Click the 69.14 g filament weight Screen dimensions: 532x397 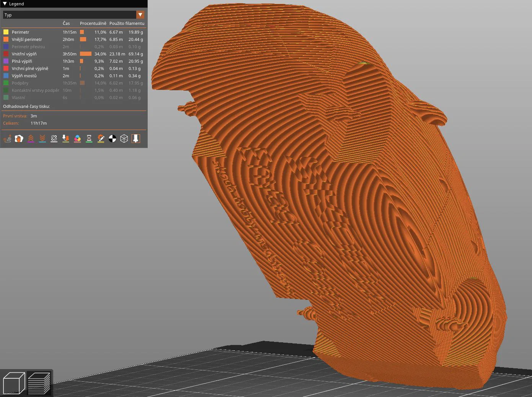click(x=136, y=54)
